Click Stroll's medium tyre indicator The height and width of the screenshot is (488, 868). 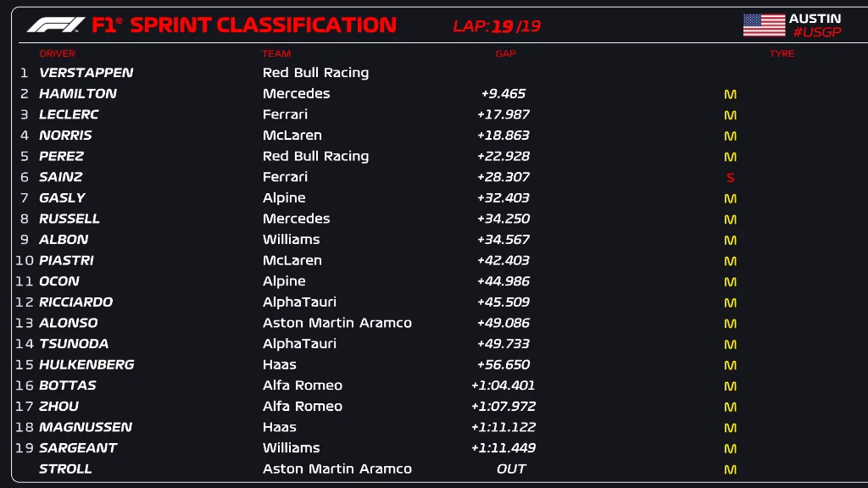point(730,469)
